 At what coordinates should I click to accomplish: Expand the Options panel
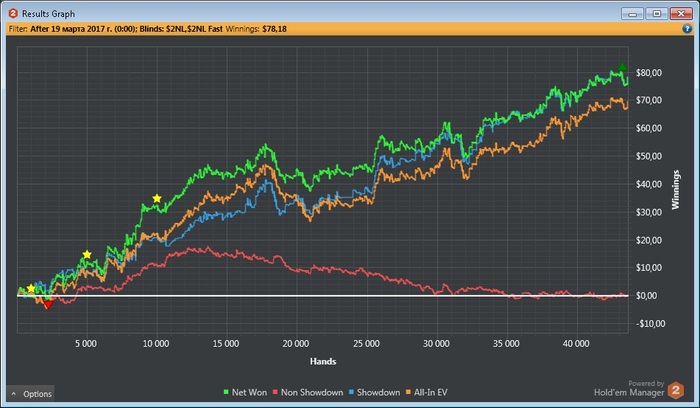tap(31, 394)
